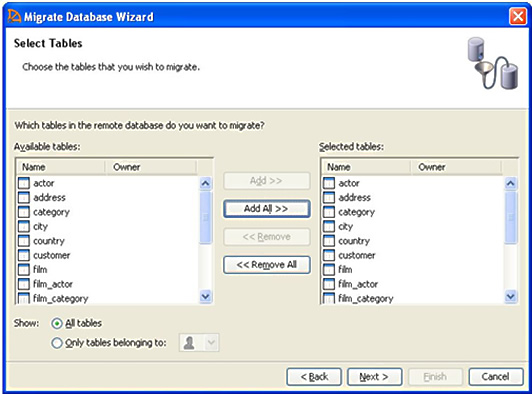Select 'film_actor' text in Available tables
The width and height of the screenshot is (532, 394).
coord(53,284)
